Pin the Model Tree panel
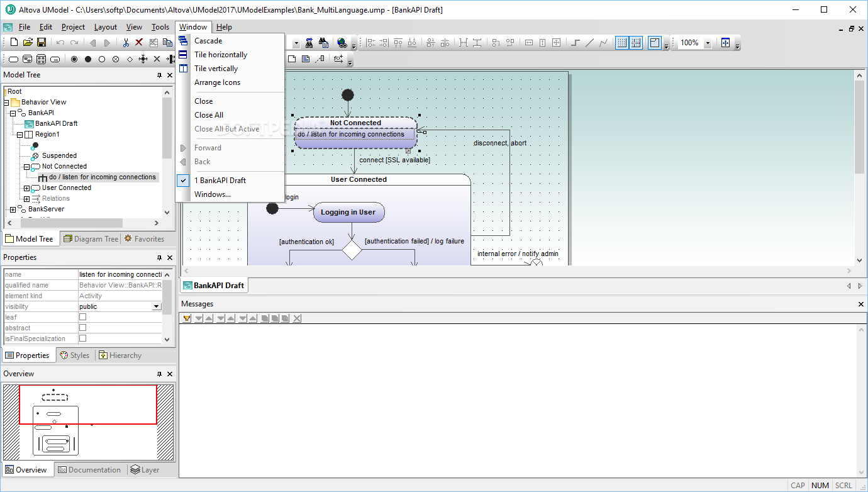The image size is (868, 492). coord(159,75)
